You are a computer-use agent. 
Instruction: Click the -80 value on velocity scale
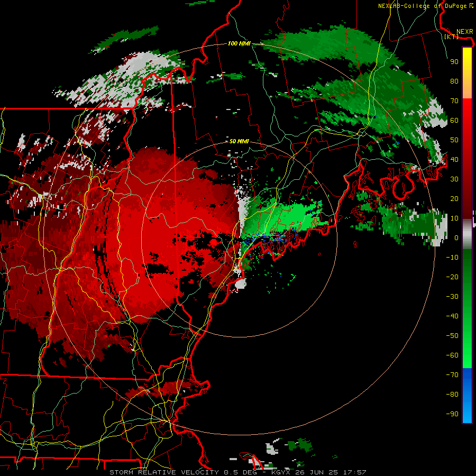pyautogui.click(x=452, y=395)
